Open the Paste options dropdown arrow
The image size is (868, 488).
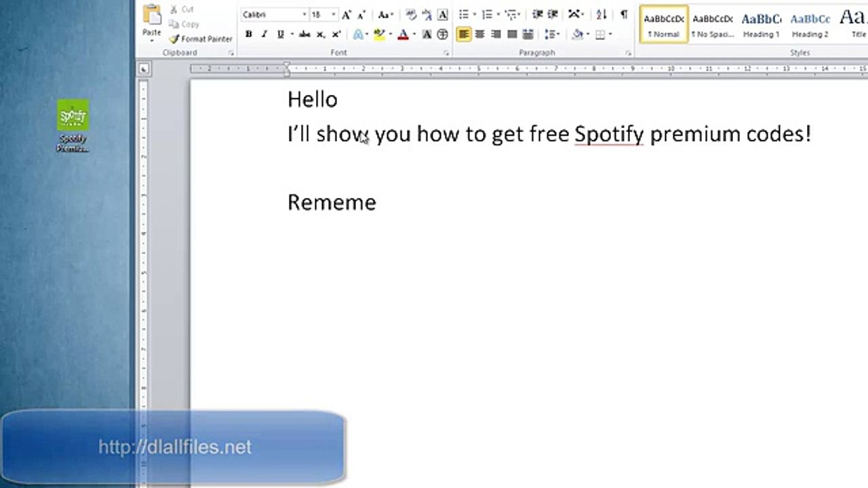[x=152, y=39]
